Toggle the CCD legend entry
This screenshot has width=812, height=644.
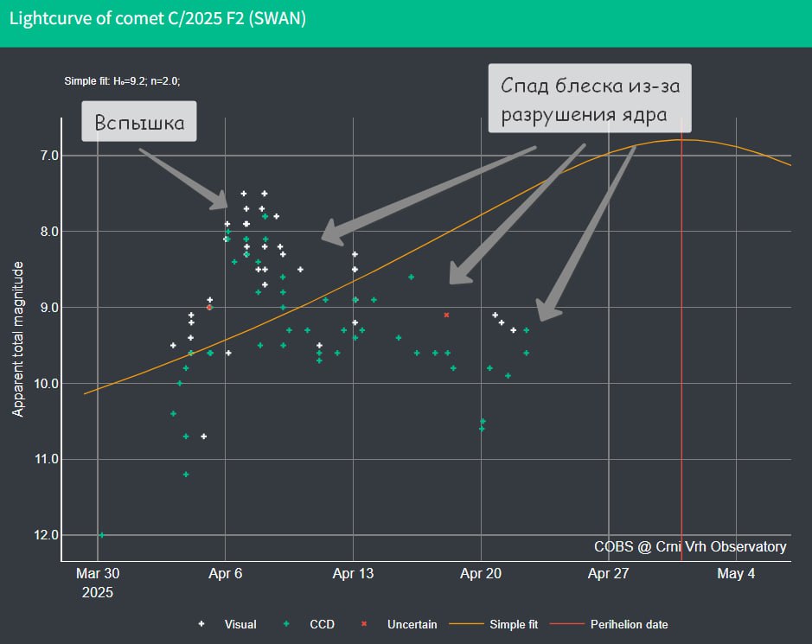tap(309, 624)
